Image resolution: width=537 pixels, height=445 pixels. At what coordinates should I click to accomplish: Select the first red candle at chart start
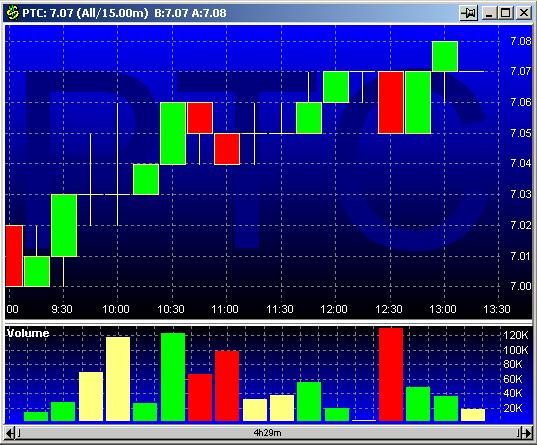click(14, 256)
